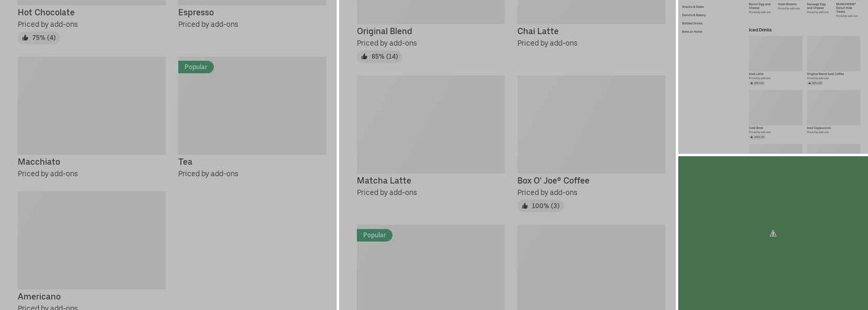Image resolution: width=868 pixels, height=310 pixels.
Task: Go to Donuts & Bakery category
Action: click(694, 15)
